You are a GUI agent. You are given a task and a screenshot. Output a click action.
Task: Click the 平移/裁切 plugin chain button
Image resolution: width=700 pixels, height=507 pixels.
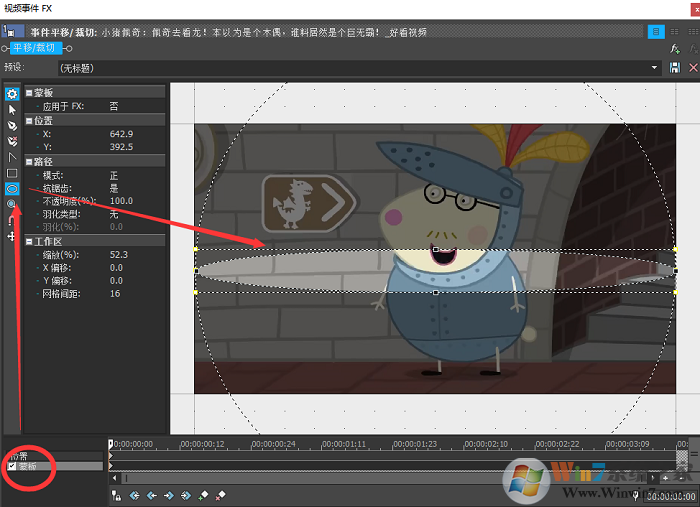[x=35, y=47]
